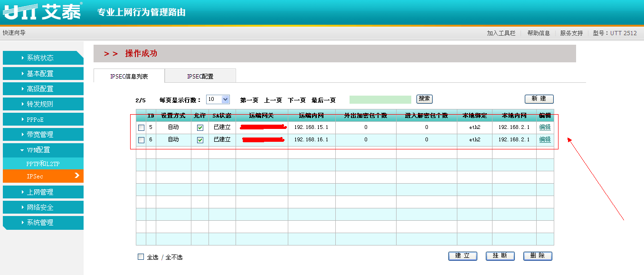Viewport: 644px width, 275px height.
Task: Open the 每页显示行数 dropdown
Action: 218,99
